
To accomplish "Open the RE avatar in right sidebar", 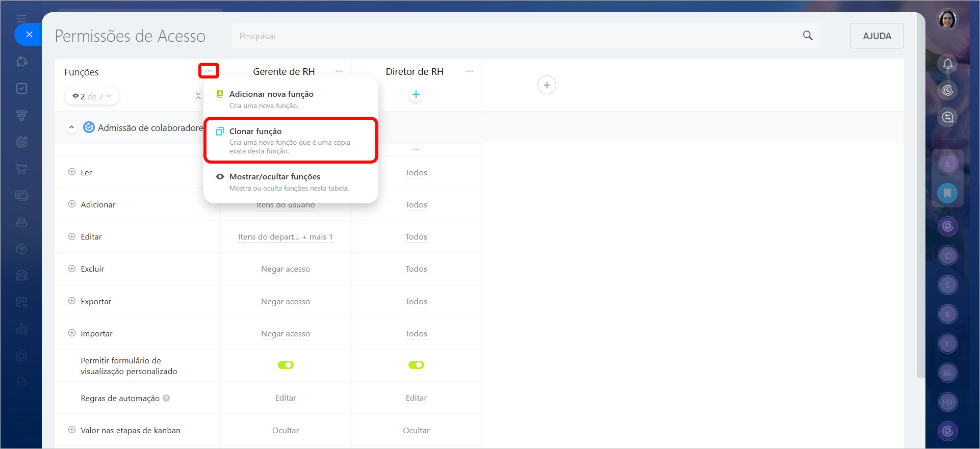I will pyautogui.click(x=947, y=373).
